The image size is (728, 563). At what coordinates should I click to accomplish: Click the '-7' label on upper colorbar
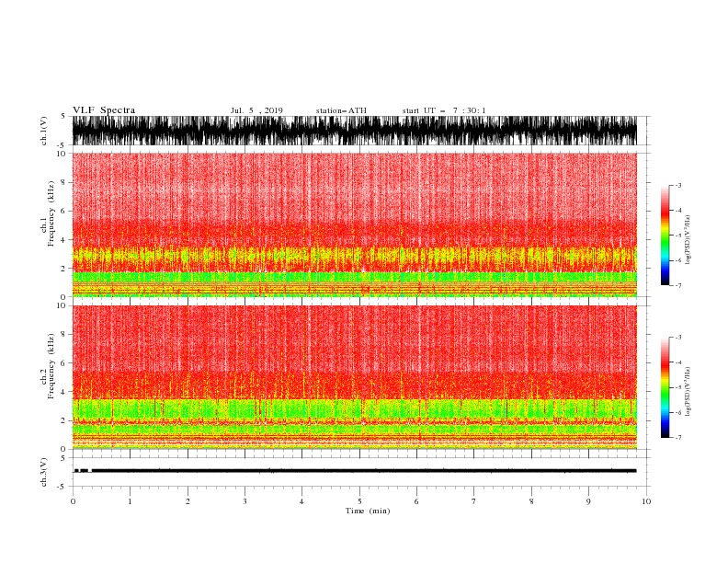(677, 285)
